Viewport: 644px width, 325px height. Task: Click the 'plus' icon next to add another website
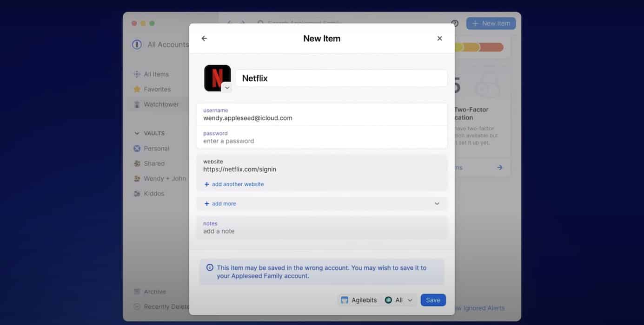click(x=207, y=184)
